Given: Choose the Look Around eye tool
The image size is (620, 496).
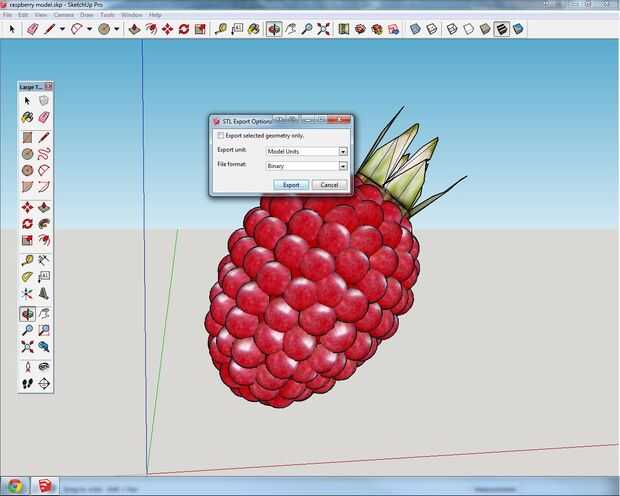Looking at the screenshot, I should pyautogui.click(x=44, y=367).
